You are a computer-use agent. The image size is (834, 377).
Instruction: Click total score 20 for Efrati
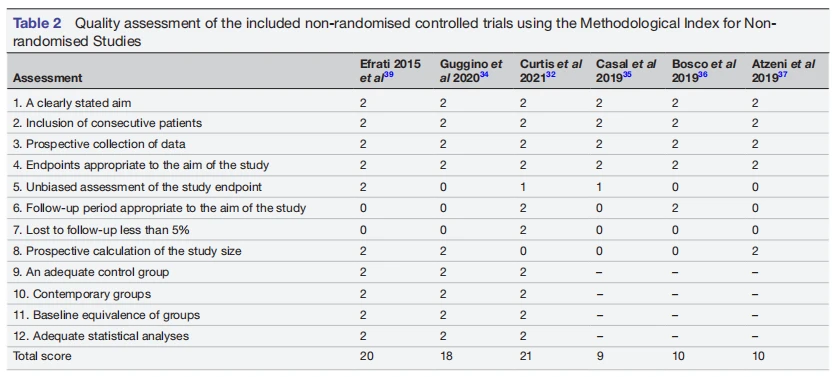pos(366,356)
